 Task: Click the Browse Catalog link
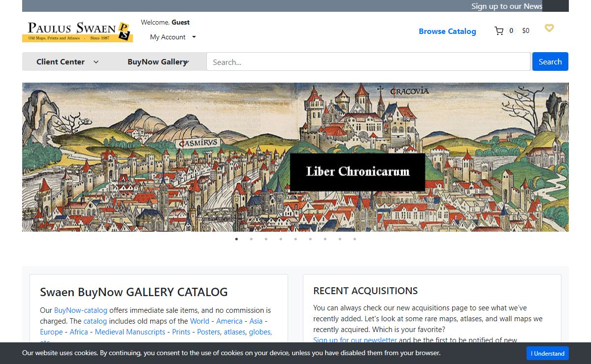coord(447,31)
